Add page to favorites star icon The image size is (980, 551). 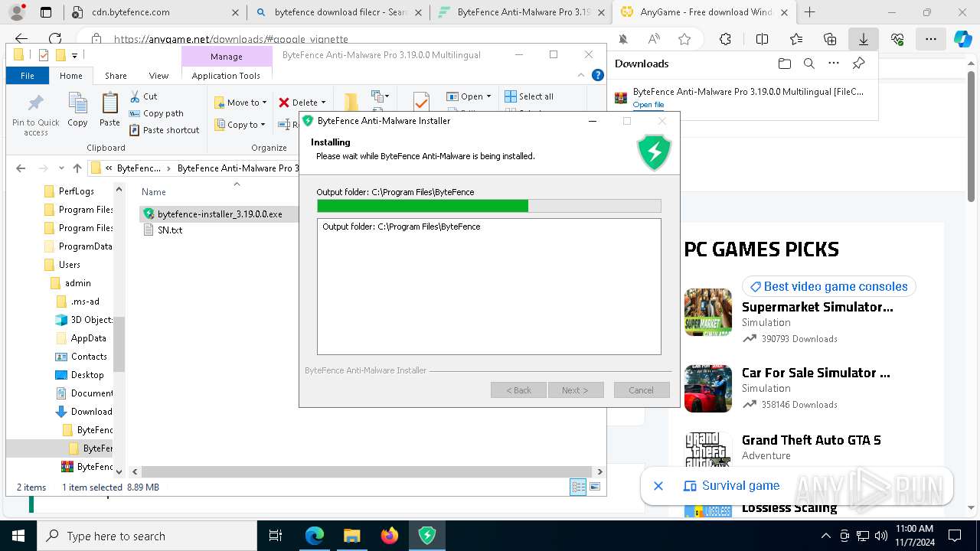coord(684,39)
